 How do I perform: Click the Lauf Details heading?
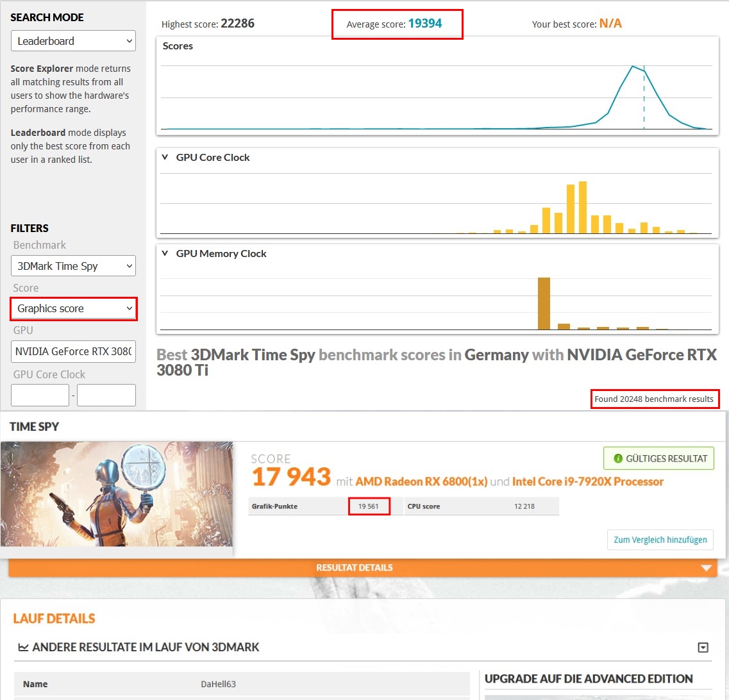tap(54, 619)
